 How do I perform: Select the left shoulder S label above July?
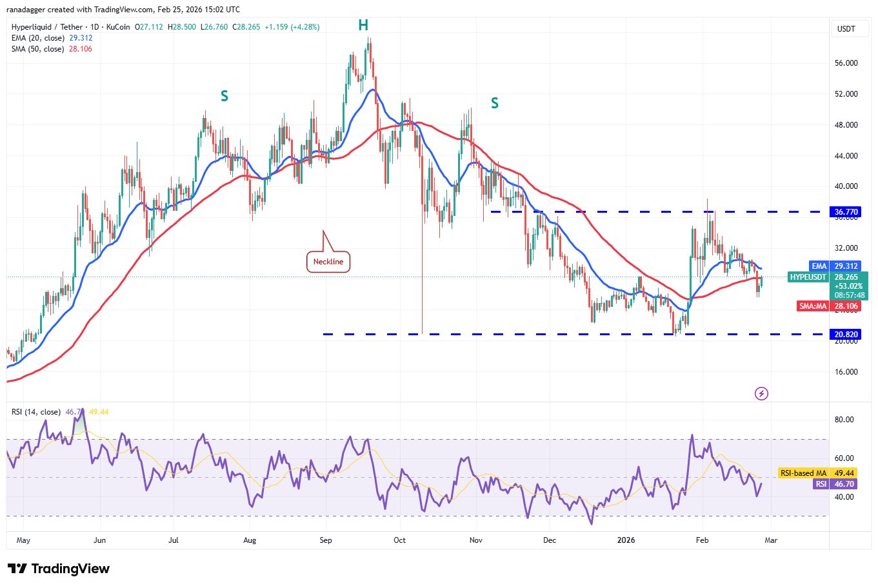click(224, 96)
